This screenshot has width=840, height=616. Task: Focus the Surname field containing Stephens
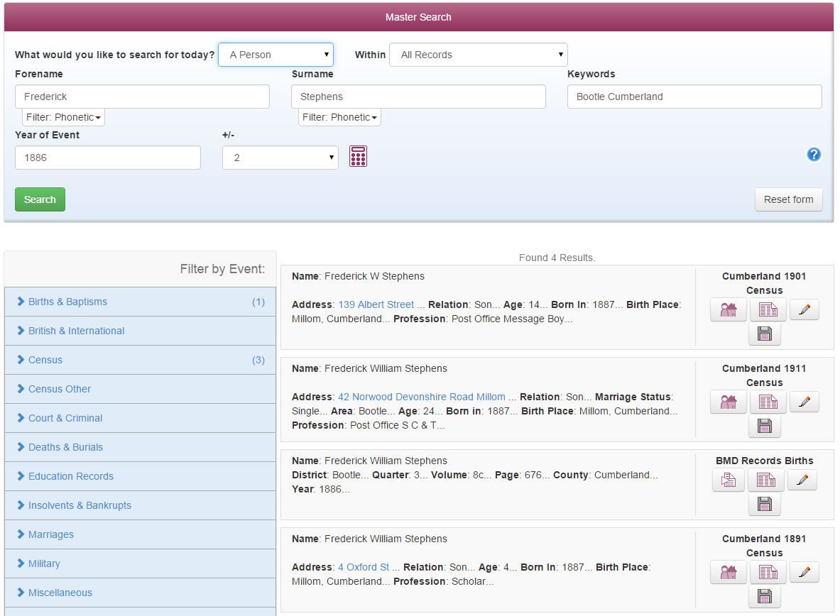point(418,97)
